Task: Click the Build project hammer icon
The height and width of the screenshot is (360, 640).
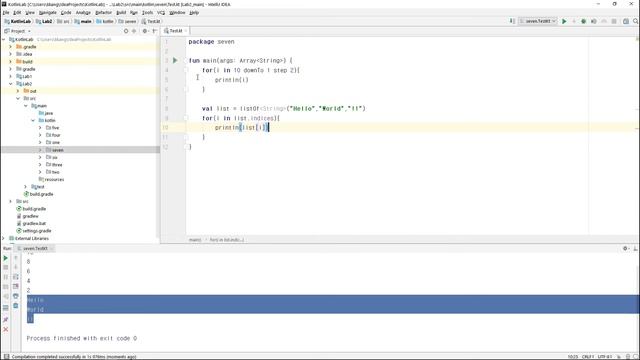Action: pyautogui.click(x=512, y=21)
